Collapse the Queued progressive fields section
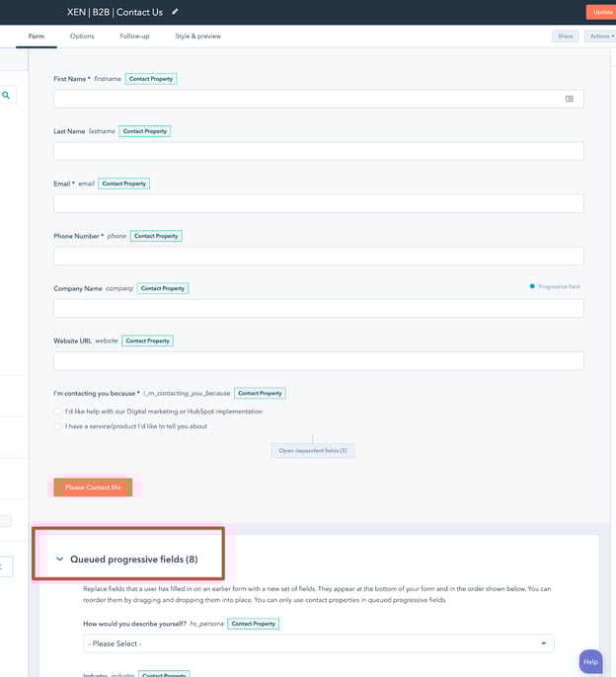Screen dimensions: 616x677 coord(60,560)
